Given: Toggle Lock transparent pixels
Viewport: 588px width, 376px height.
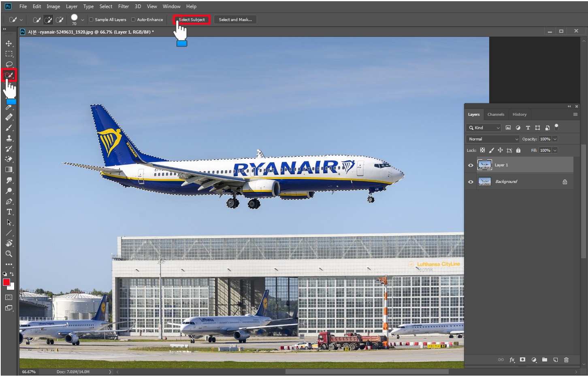Looking at the screenshot, I should 482,150.
